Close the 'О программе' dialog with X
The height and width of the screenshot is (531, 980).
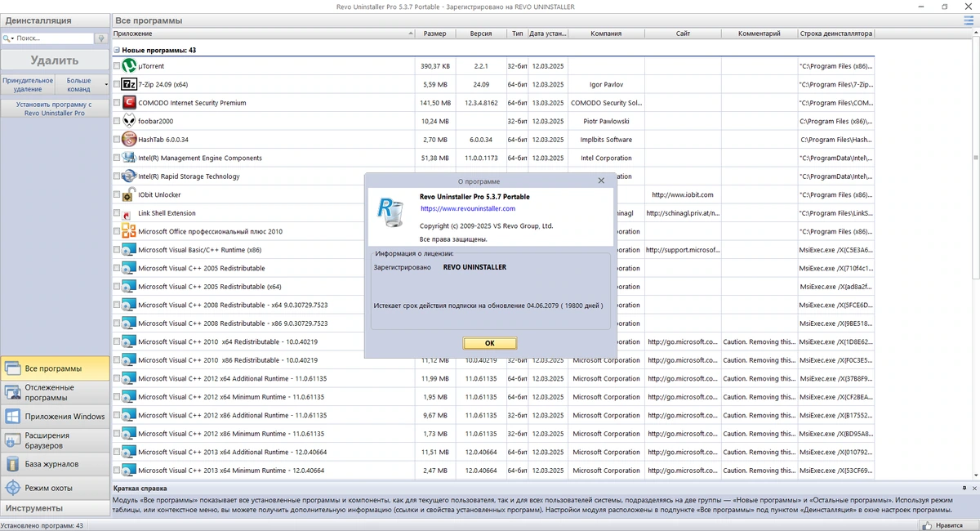[602, 181]
